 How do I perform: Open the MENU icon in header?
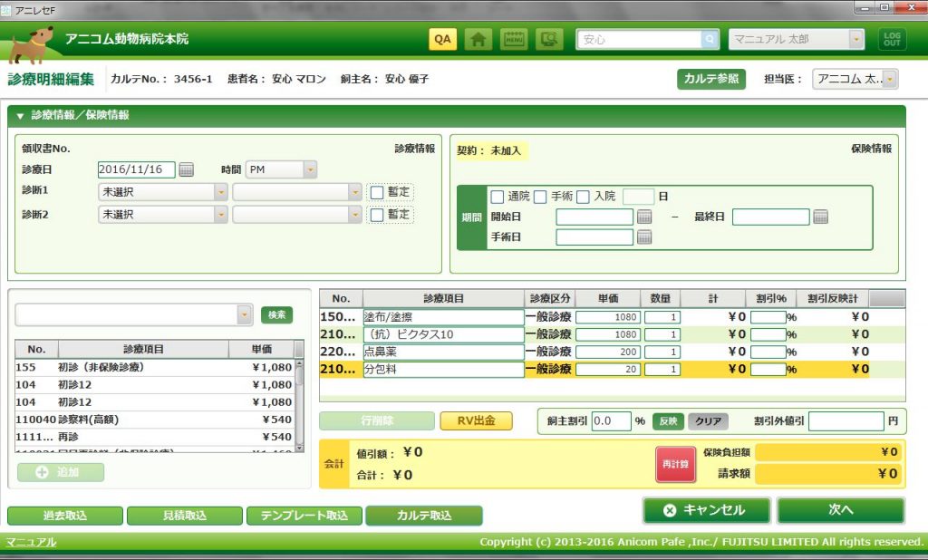(x=513, y=39)
